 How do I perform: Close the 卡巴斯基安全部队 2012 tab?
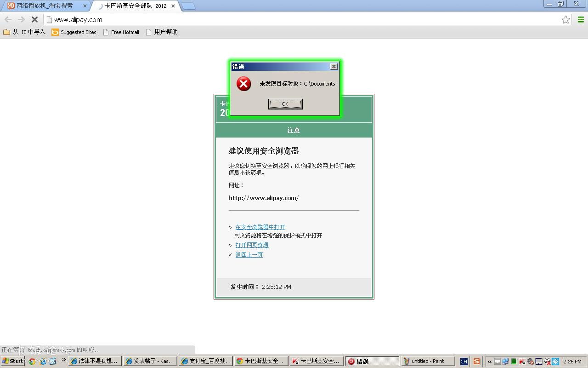click(x=173, y=6)
